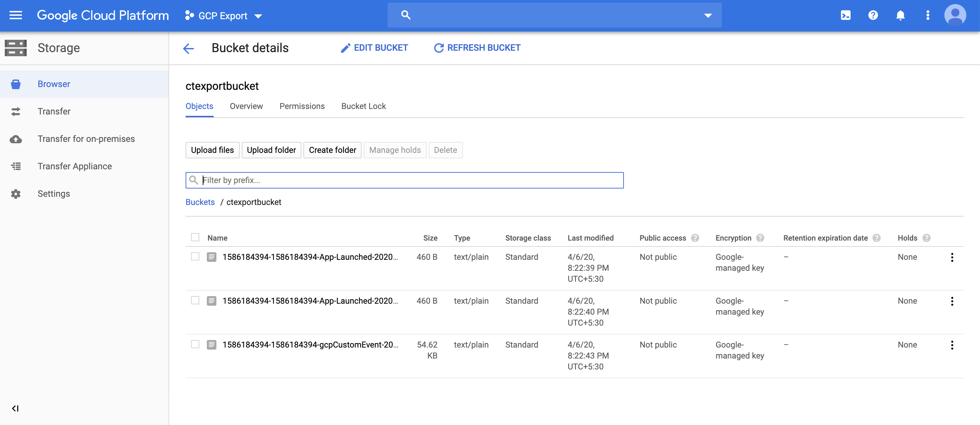Click the Transfer for on-premises cloud icon
Screen dimensions: 980x425
16,139
